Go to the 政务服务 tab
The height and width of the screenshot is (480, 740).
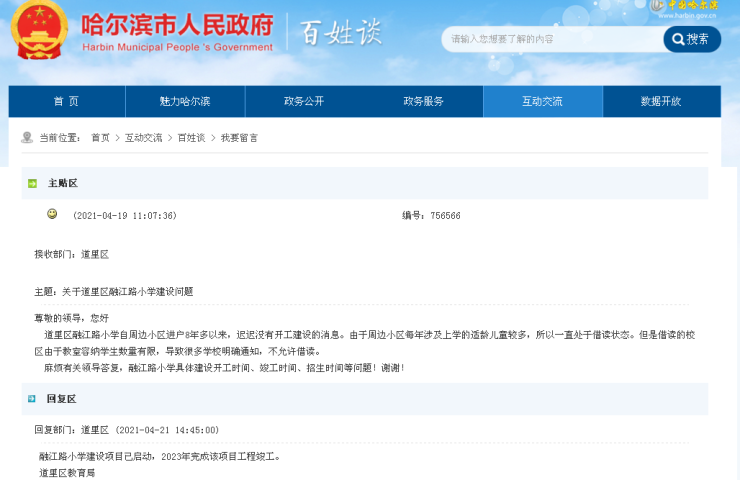(x=423, y=102)
